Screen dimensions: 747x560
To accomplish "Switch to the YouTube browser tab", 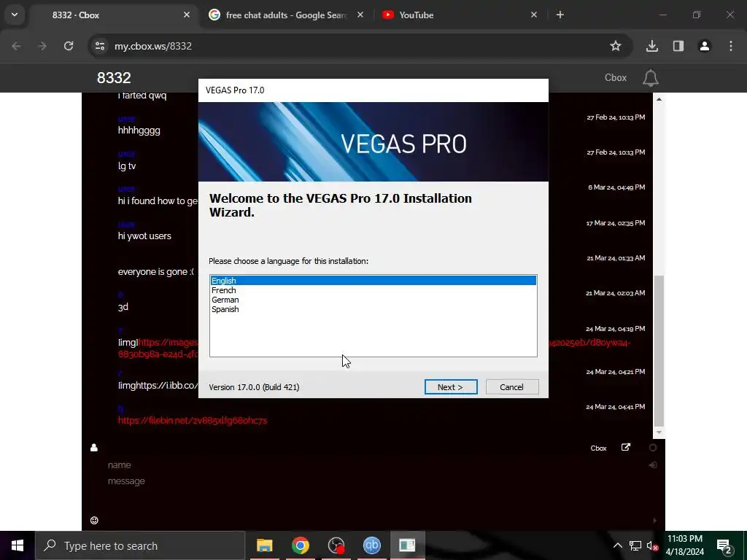I will pyautogui.click(x=458, y=15).
